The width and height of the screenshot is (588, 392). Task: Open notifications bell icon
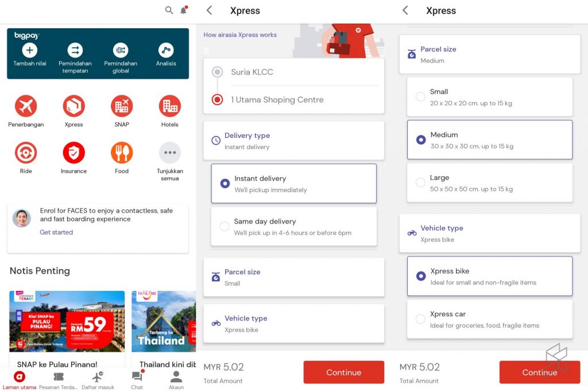point(184,10)
